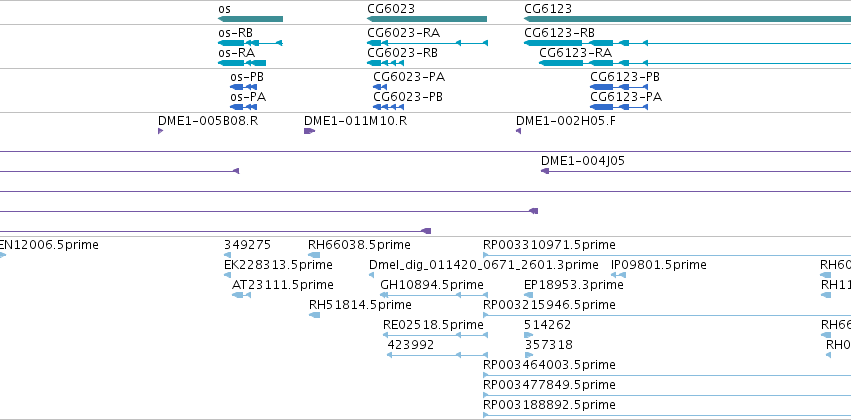The image size is (851, 420).
Task: Click the CG6123 gene bar
Action: coord(687,19)
